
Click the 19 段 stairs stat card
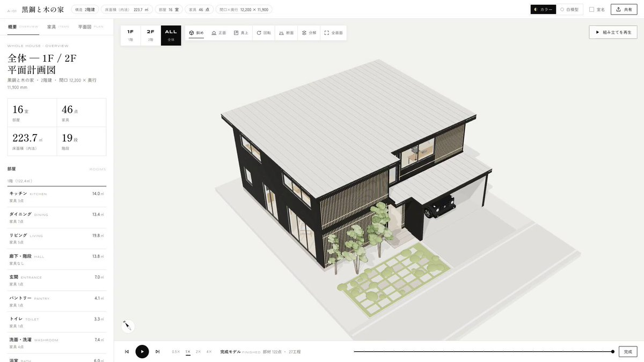82,142
